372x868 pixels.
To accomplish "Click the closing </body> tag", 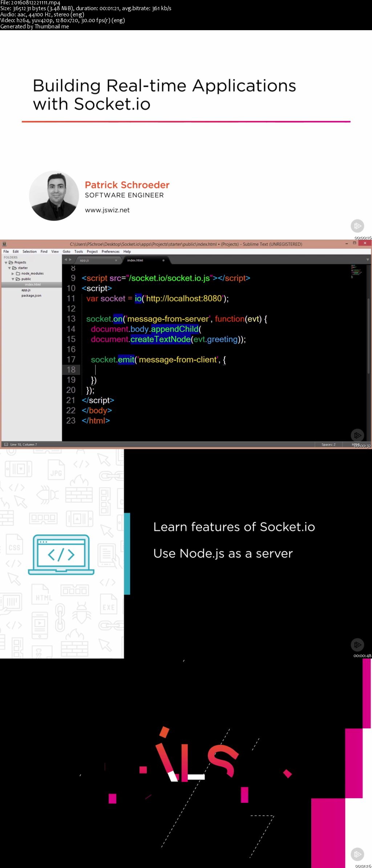I will (97, 411).
